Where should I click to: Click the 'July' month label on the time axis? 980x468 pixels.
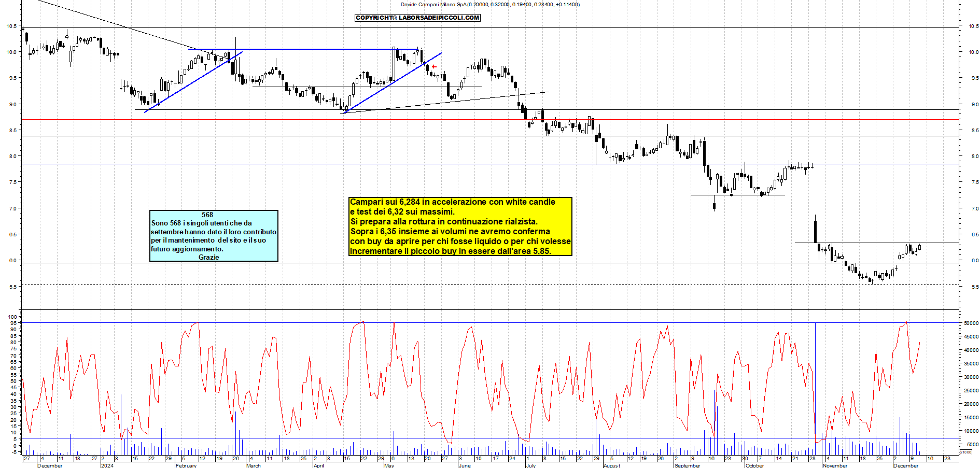click(x=530, y=465)
